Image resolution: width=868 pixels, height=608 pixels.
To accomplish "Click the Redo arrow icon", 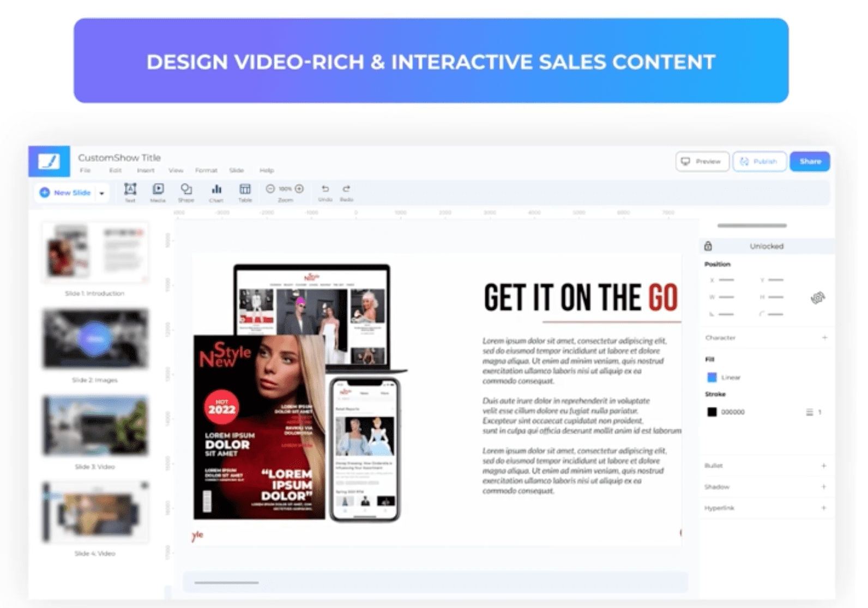I will (346, 189).
